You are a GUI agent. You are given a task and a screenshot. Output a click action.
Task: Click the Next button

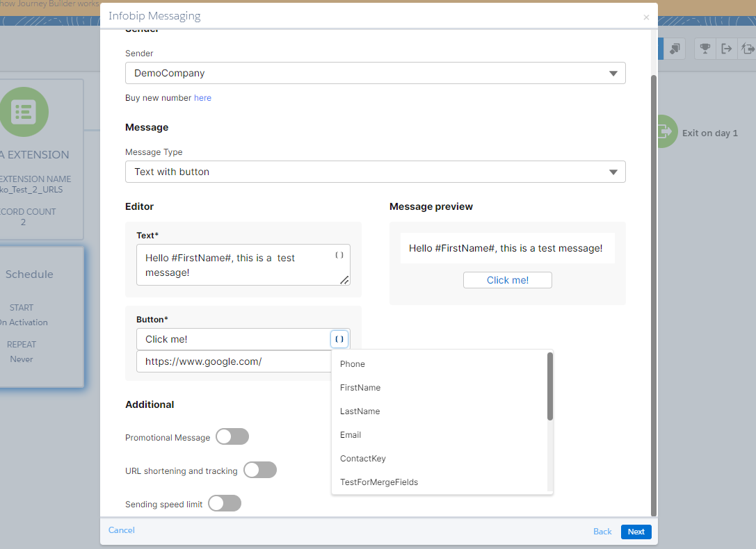pos(636,532)
